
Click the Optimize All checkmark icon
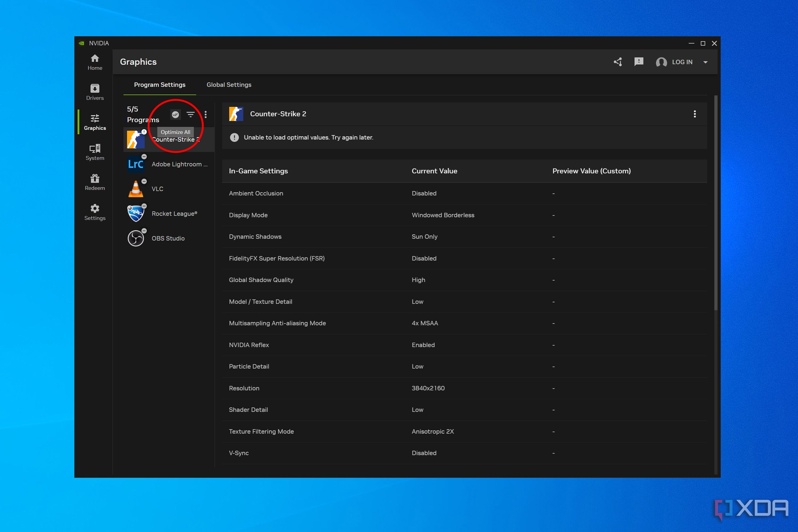click(x=175, y=114)
